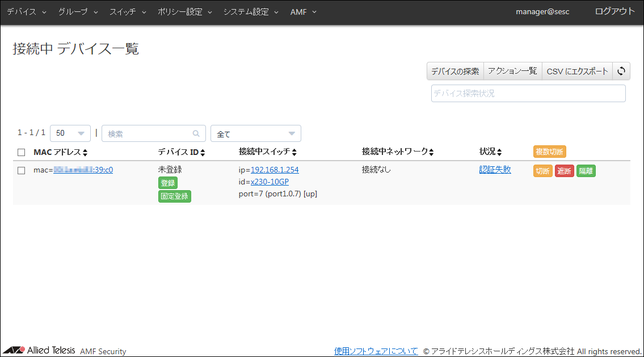This screenshot has width=644, height=357.
Task: Open the 全て filter dropdown
Action: pyautogui.click(x=255, y=133)
